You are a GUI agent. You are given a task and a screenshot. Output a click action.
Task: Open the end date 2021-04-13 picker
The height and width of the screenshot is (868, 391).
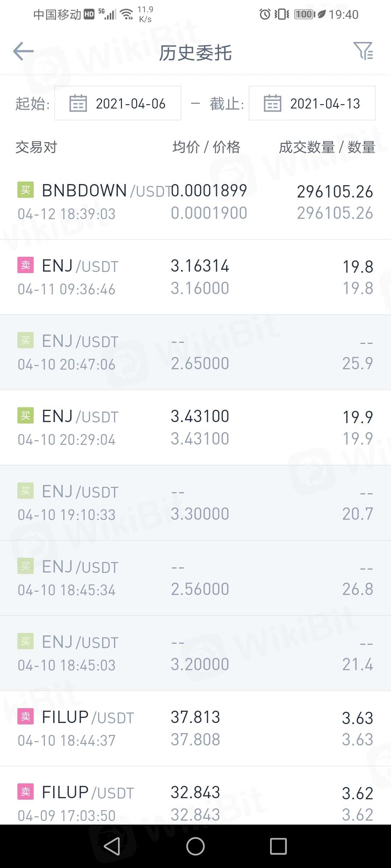[x=325, y=103]
